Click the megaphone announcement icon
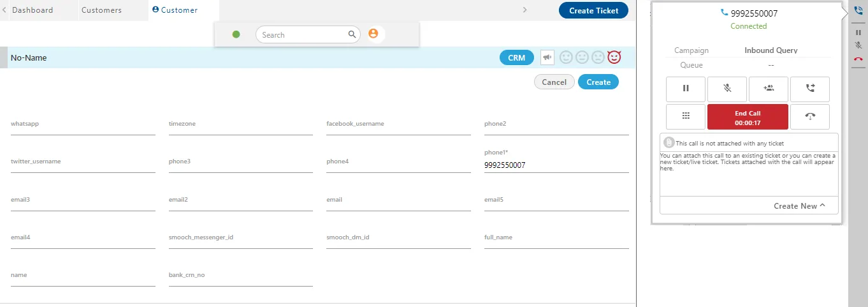Screen dimensions: 868x307 click(x=547, y=57)
